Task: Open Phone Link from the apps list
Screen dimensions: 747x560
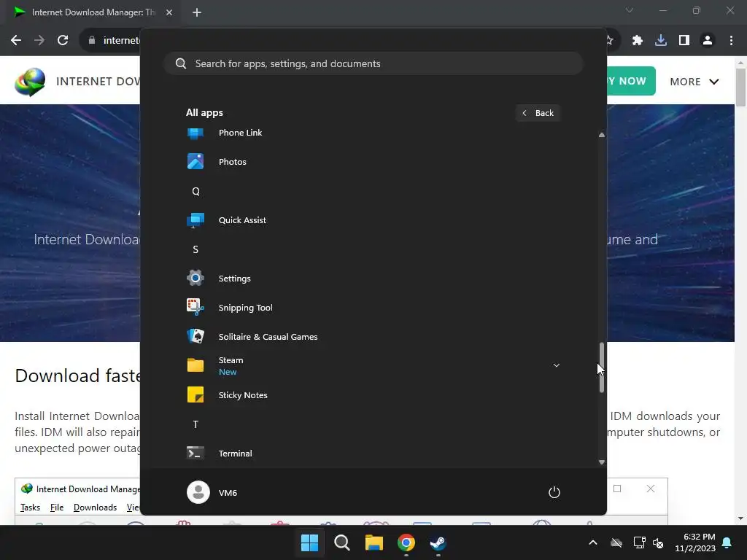Action: point(373,133)
